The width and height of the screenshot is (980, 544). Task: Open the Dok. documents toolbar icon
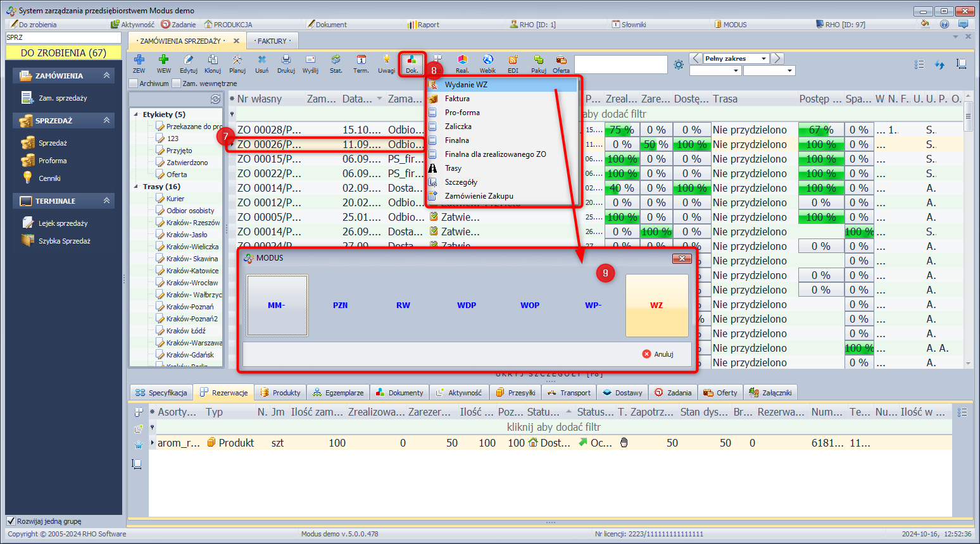coord(411,63)
